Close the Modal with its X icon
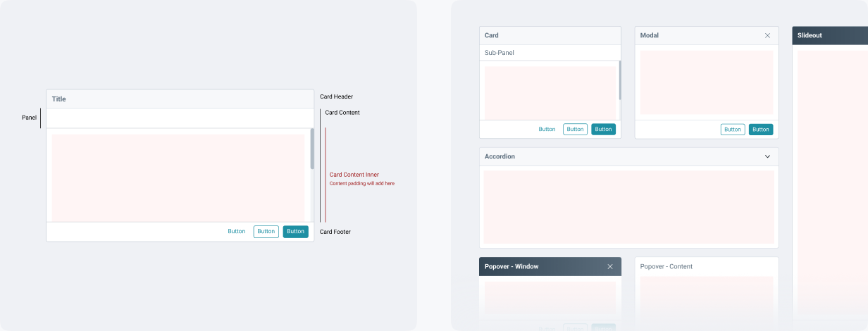This screenshot has width=868, height=331. [x=767, y=35]
